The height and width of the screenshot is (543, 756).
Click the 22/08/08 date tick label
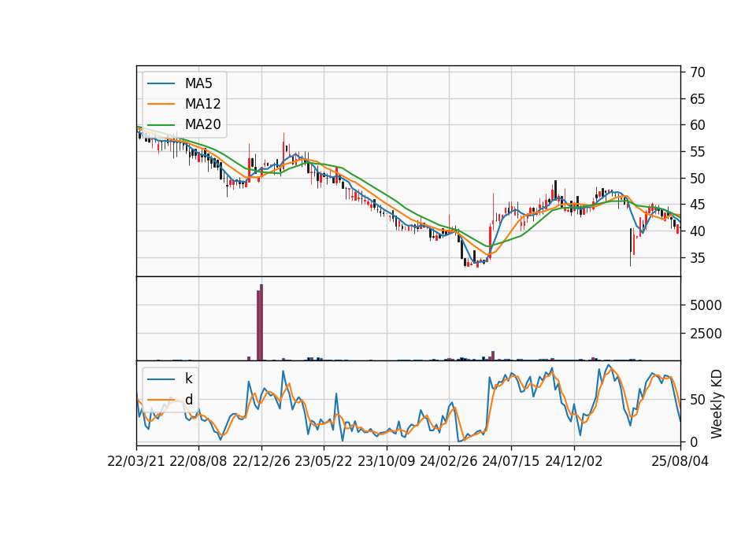pos(198,461)
